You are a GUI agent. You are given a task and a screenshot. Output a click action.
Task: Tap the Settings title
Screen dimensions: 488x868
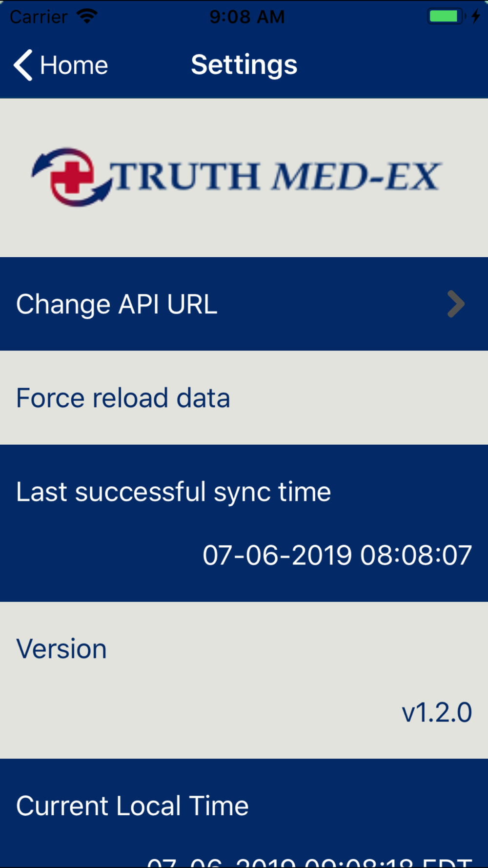tap(244, 65)
